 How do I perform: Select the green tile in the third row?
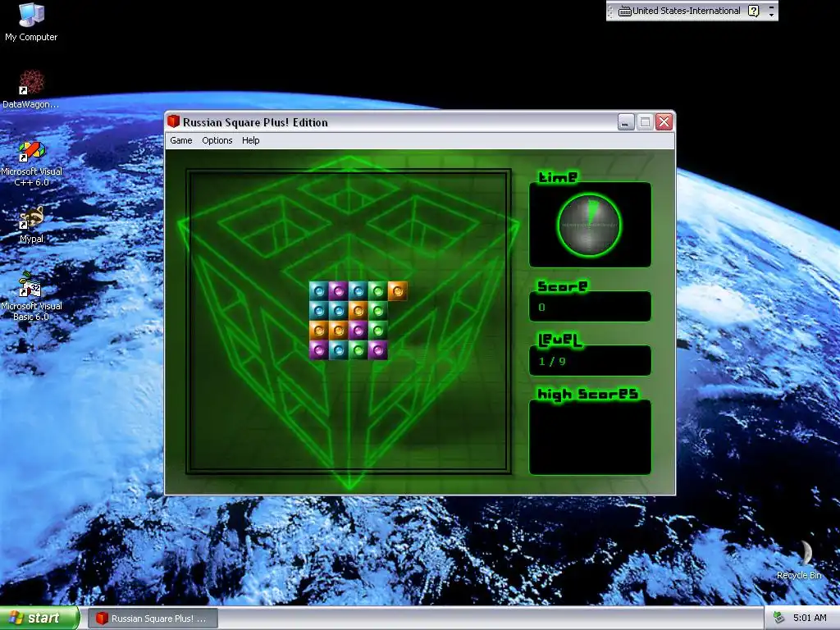377,331
